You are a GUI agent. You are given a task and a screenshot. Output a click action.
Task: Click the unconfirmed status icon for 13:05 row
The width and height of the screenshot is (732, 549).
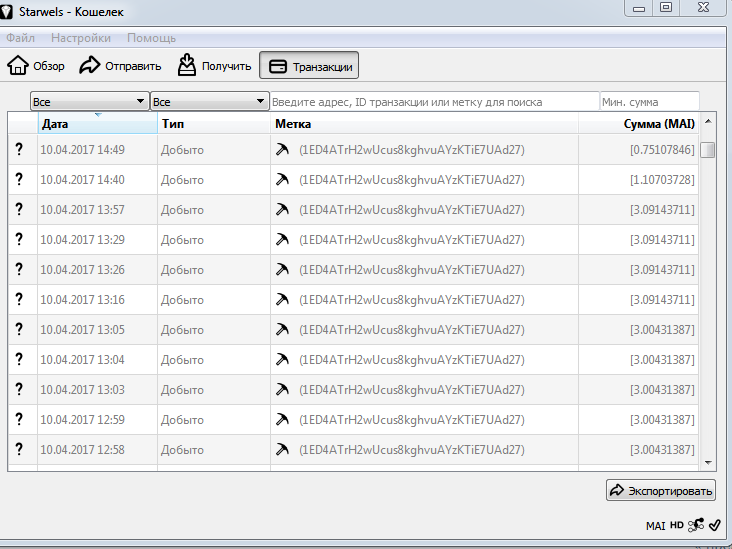(19, 329)
